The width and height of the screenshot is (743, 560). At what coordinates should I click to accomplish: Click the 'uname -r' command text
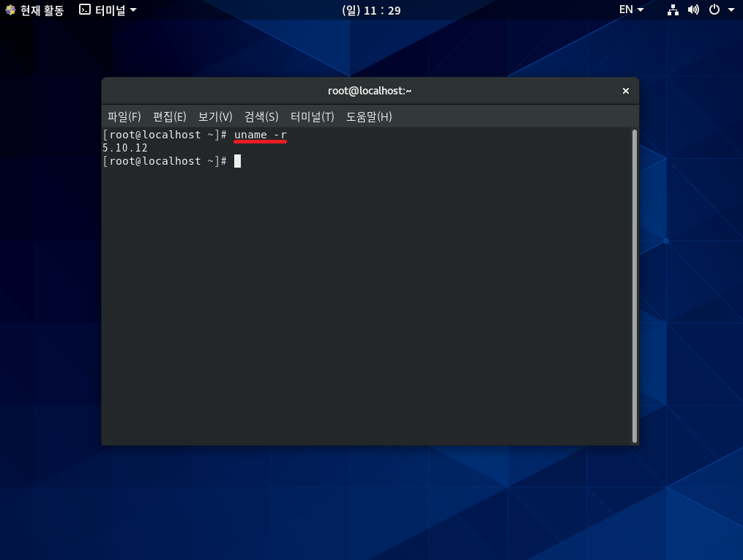[x=260, y=135]
